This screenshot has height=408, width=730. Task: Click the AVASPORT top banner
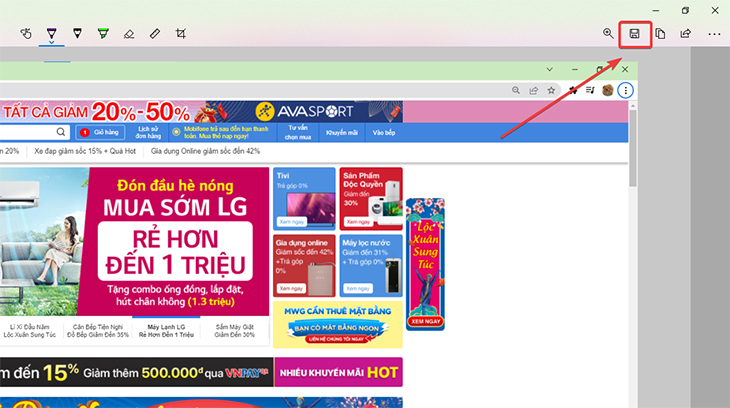[201, 112]
